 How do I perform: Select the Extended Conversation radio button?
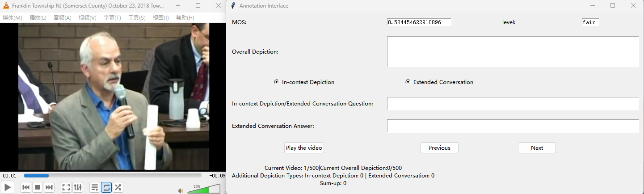(408, 82)
